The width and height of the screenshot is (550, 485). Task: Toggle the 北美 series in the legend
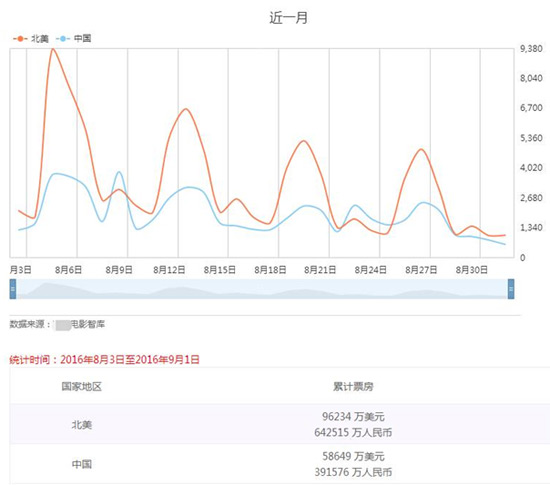point(31,39)
